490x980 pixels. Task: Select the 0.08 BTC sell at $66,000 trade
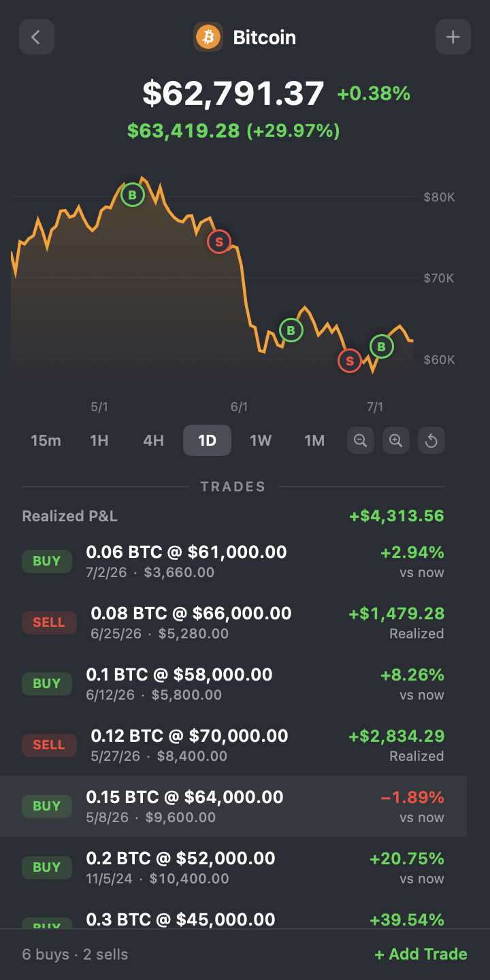[233, 623]
